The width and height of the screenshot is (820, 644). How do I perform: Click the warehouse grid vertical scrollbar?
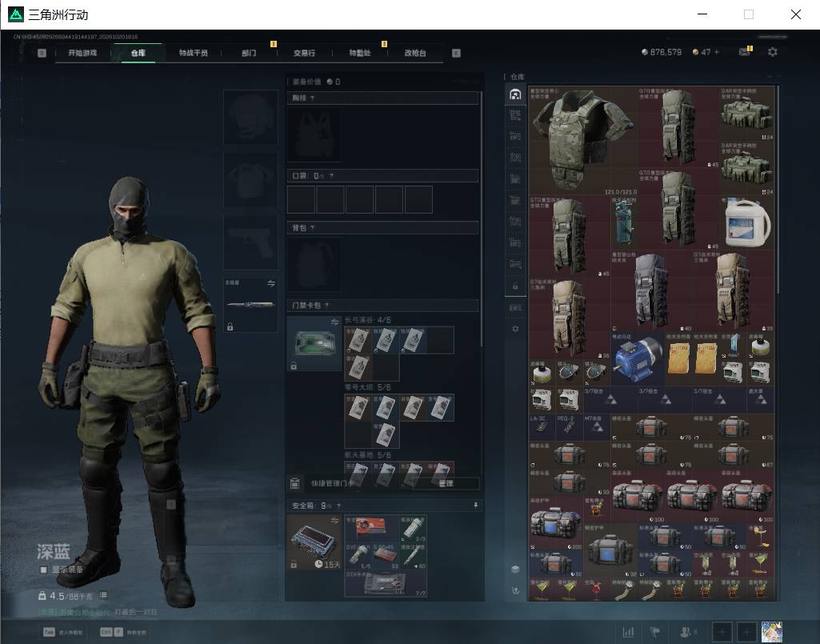click(778, 190)
